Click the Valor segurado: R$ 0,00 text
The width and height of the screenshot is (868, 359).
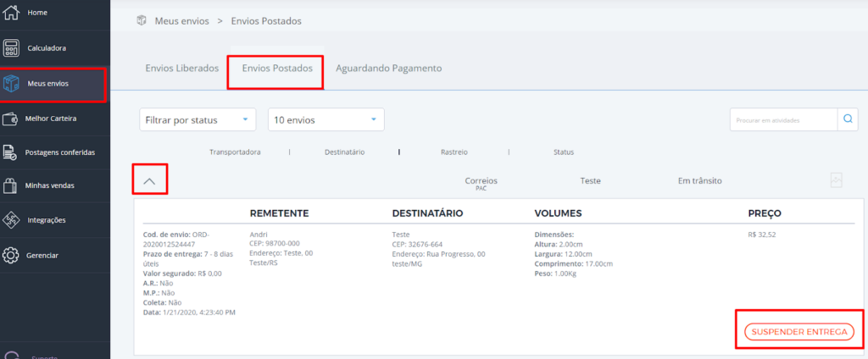point(182,273)
